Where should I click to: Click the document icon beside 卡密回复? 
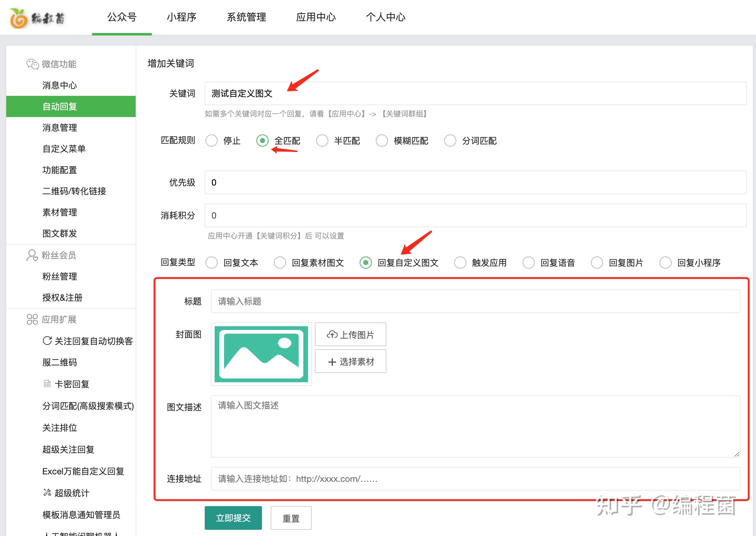pyautogui.click(x=47, y=384)
